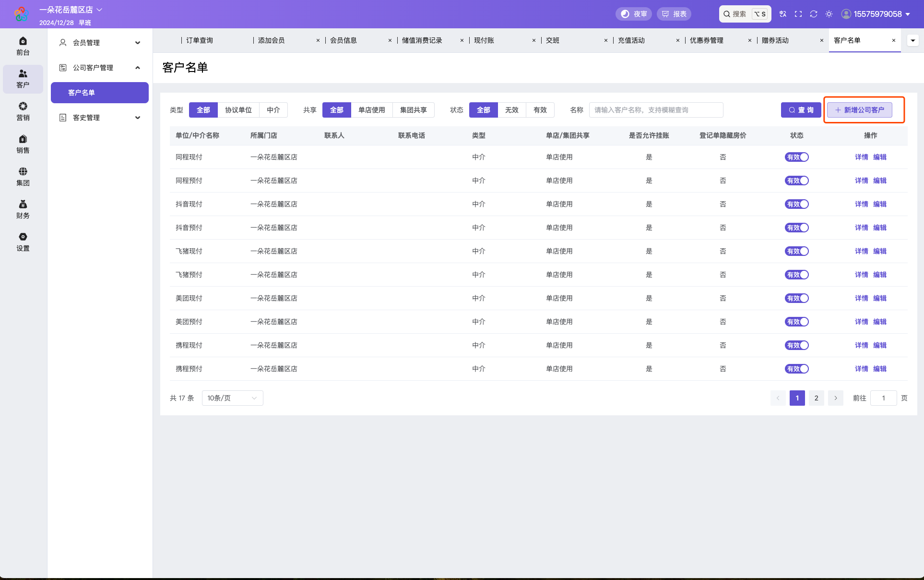The width and height of the screenshot is (924, 580).
Task: Close the 交班 tab
Action: [x=606, y=40]
